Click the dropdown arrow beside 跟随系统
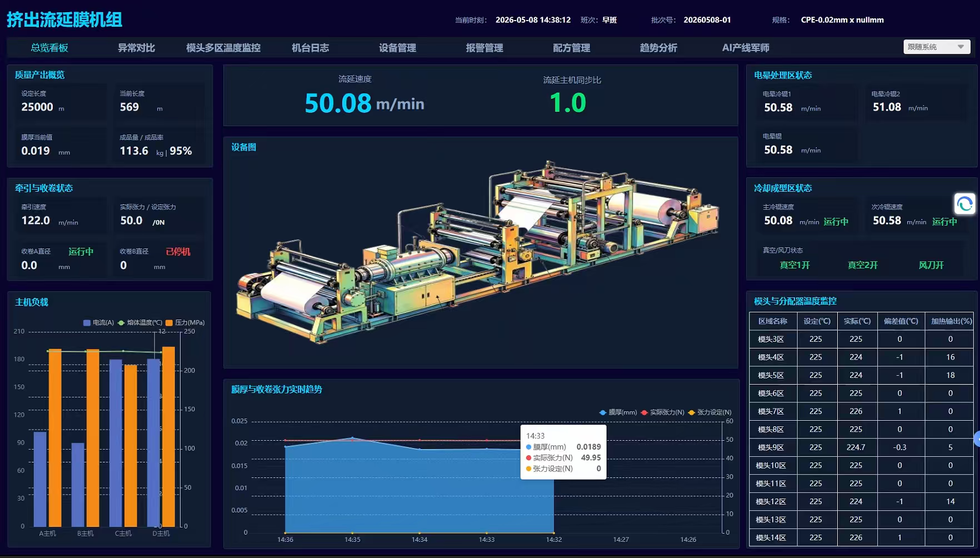 [961, 47]
